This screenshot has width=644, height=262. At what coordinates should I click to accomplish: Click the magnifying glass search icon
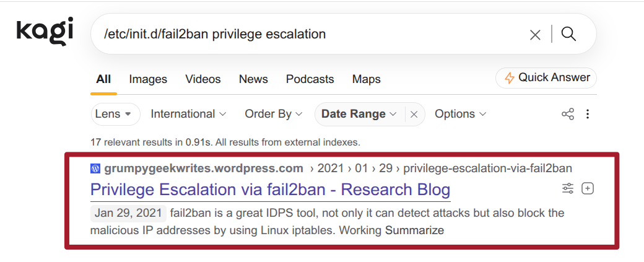coord(568,34)
